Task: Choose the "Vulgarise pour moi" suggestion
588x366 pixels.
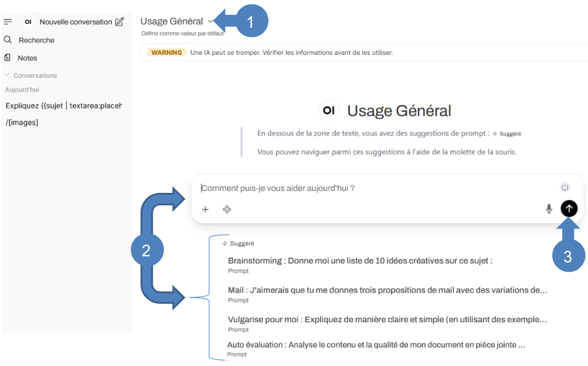Action: tap(387, 319)
